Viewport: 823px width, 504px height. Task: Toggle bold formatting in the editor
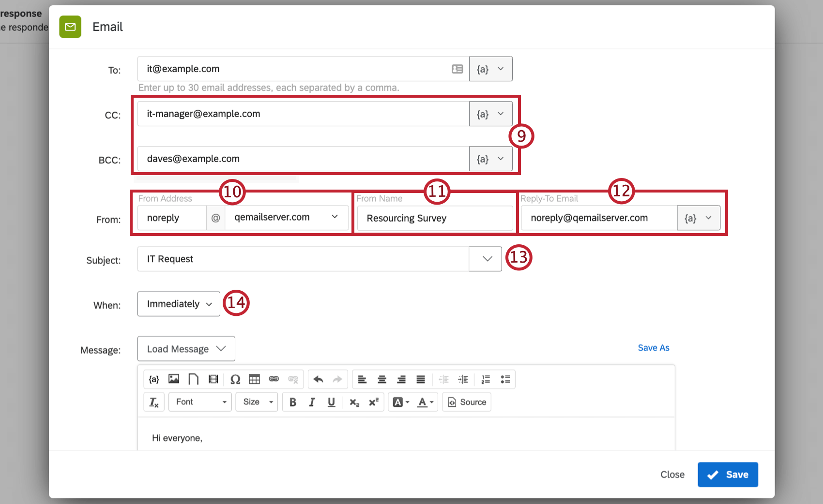(x=292, y=401)
